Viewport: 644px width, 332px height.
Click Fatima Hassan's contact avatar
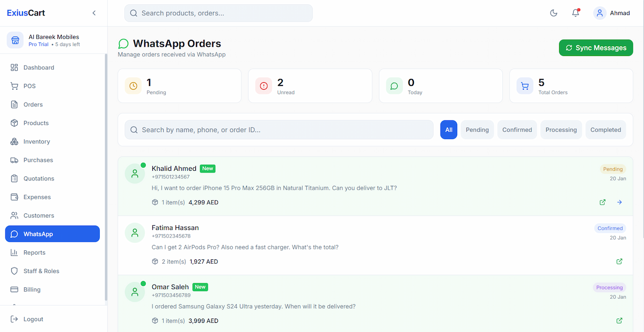[x=135, y=233]
